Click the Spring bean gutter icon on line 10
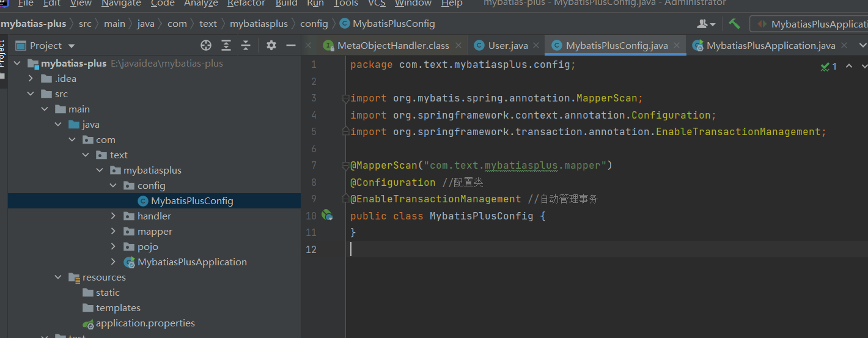Screen dimensions: 868x338 point(327,215)
